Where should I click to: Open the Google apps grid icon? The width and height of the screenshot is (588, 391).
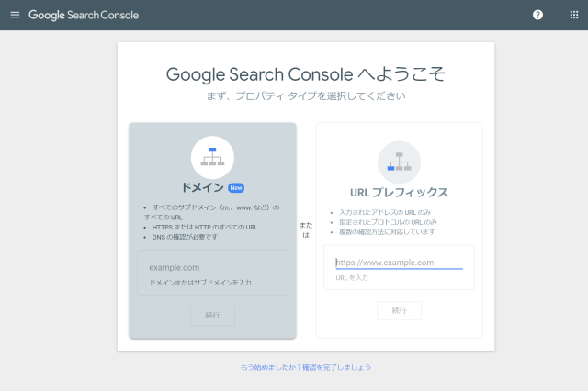tap(574, 15)
